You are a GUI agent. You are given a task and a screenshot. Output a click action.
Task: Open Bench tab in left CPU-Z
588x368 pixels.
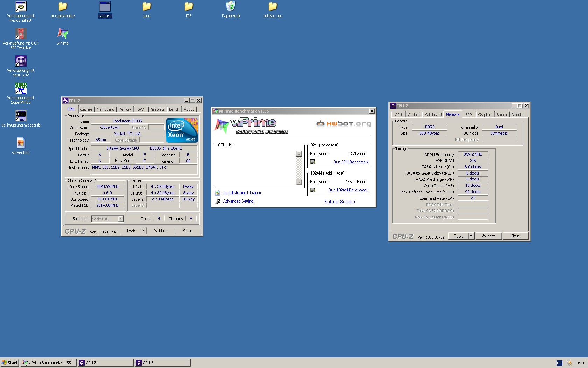[174, 109]
